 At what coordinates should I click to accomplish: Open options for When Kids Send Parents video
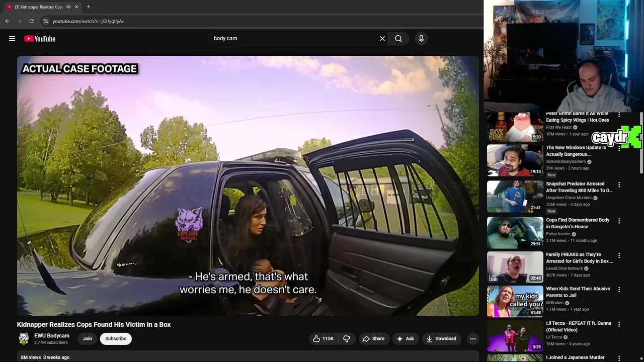pyautogui.click(x=619, y=290)
